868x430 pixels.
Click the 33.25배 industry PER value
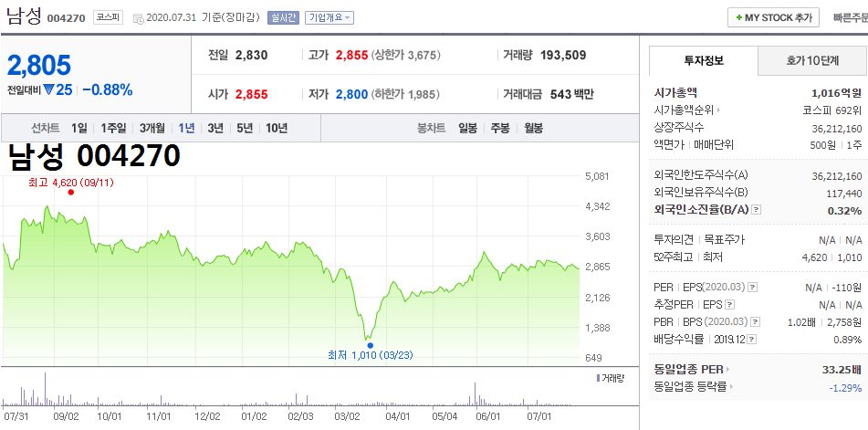click(842, 369)
